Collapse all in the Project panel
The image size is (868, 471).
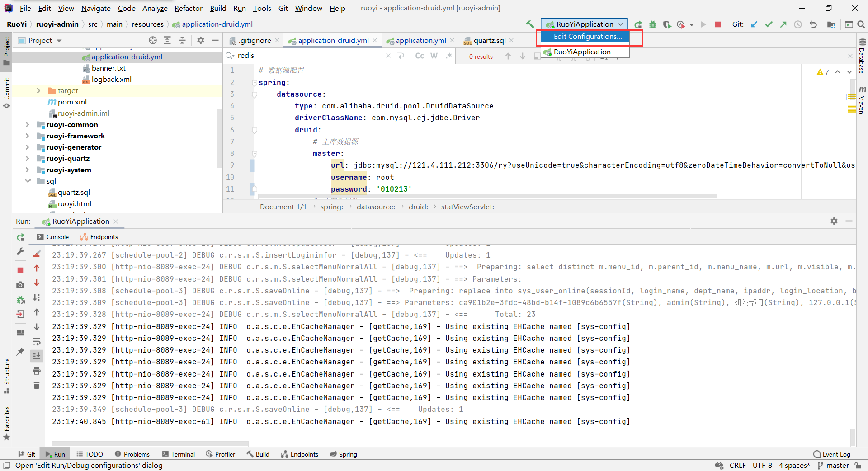182,40
